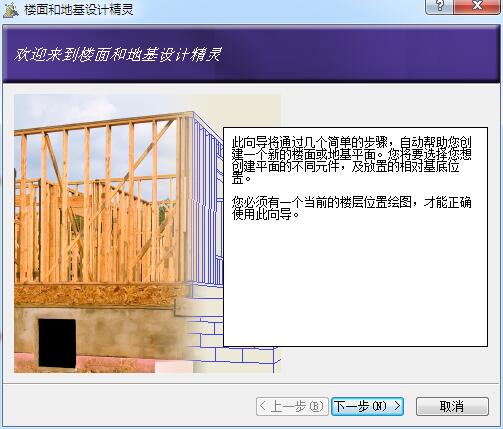
Task: Cancel the wizard via 取消
Action: [452, 406]
